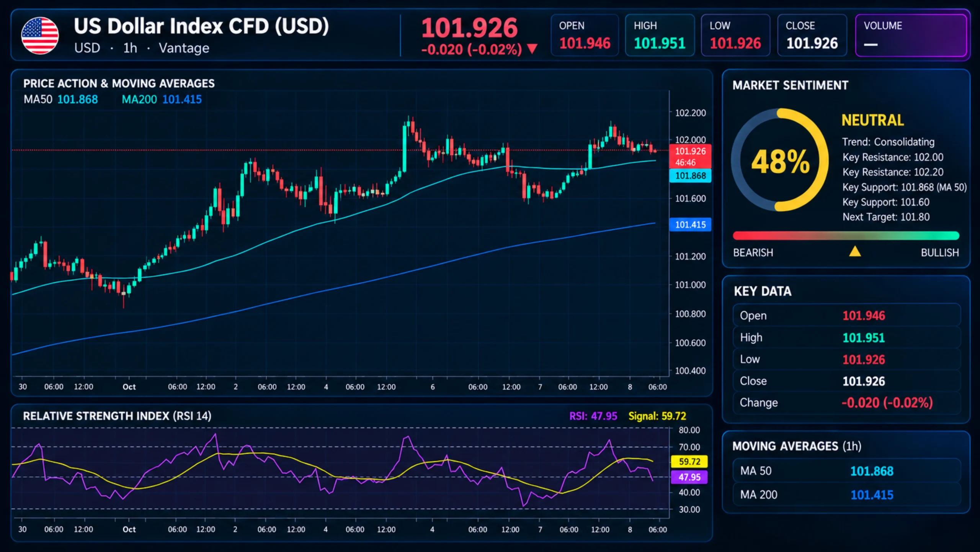The width and height of the screenshot is (980, 552).
Task: Click the red 101.926 current price label on axis
Action: pyautogui.click(x=690, y=151)
